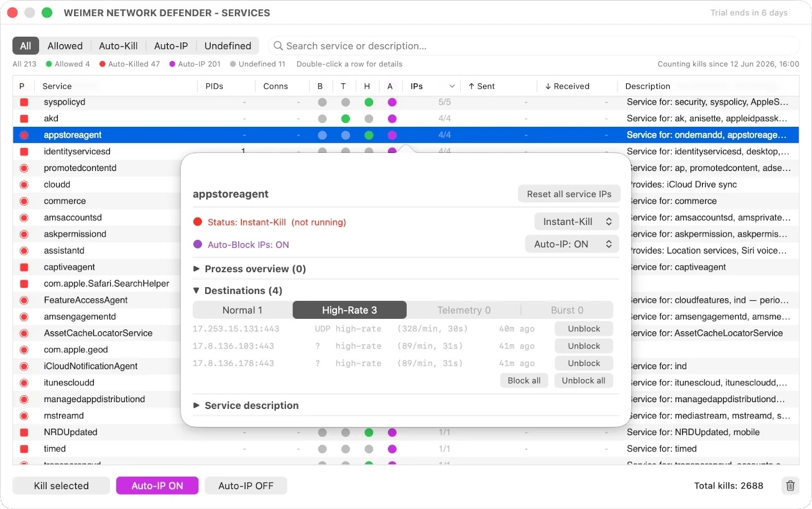Image resolution: width=812 pixels, height=509 pixels.
Task: Click the trash icon beside Total kills
Action: (x=790, y=486)
